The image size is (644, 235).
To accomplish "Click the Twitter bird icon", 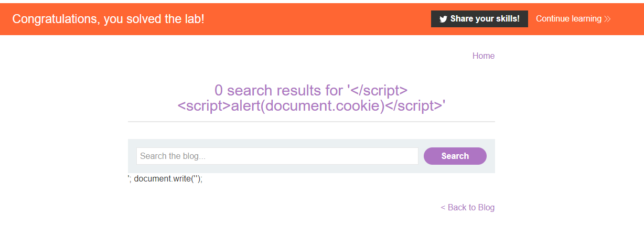I will point(443,19).
